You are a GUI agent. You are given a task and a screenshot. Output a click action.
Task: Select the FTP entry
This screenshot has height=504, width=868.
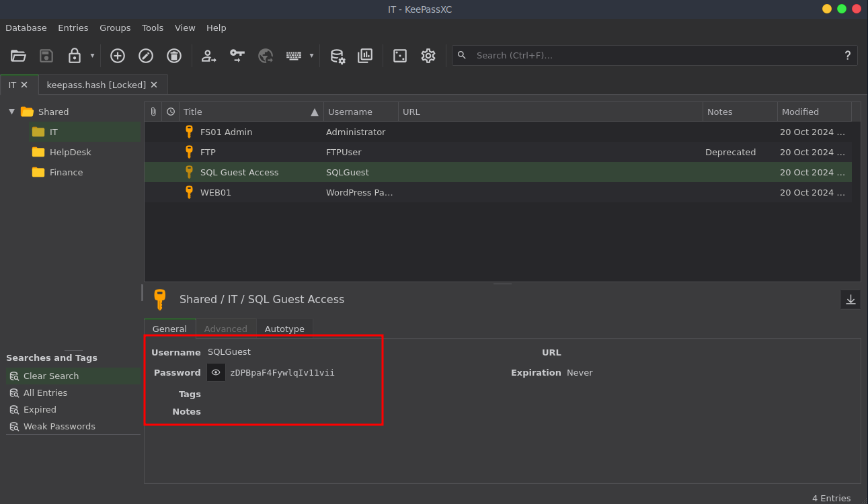click(x=498, y=152)
